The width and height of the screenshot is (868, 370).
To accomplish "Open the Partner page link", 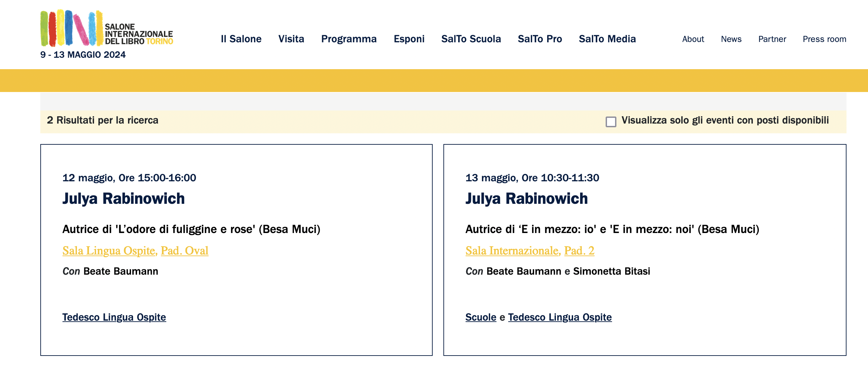I will 772,39.
